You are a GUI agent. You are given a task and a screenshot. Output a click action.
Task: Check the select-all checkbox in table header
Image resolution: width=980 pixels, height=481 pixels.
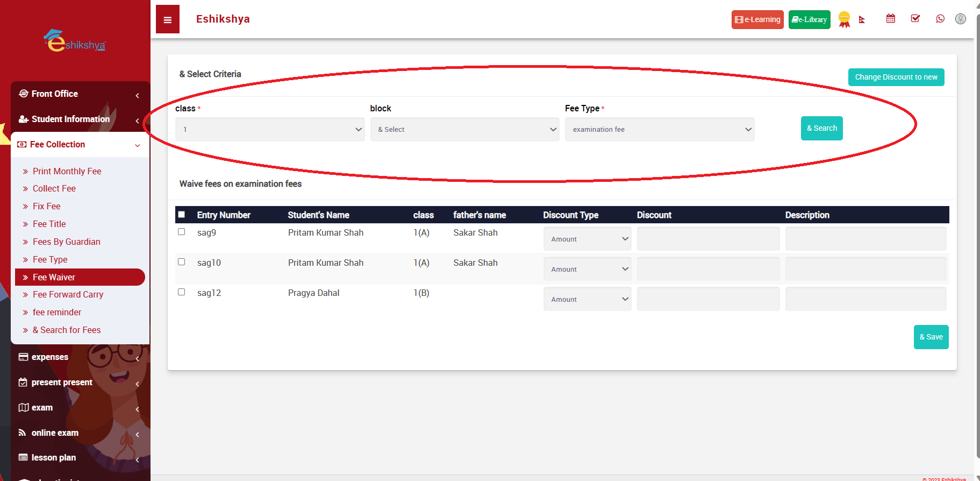pos(182,215)
